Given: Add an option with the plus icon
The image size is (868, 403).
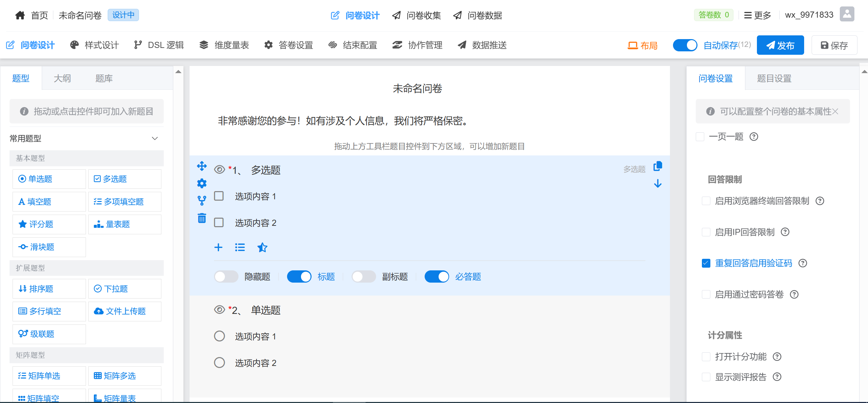Looking at the screenshot, I should click(x=218, y=247).
